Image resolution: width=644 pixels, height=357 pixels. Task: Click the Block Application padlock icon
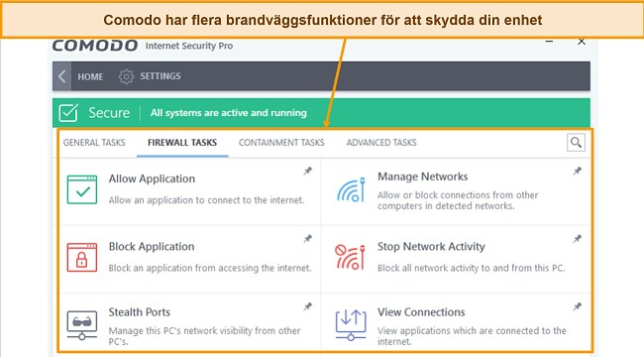tap(82, 258)
